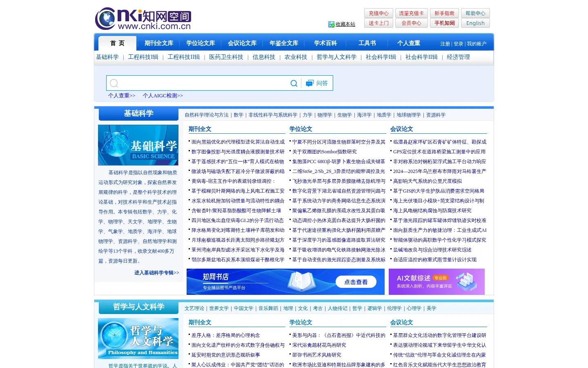Open the 经济管理 category link
This screenshot has width=588, height=368.
point(458,57)
